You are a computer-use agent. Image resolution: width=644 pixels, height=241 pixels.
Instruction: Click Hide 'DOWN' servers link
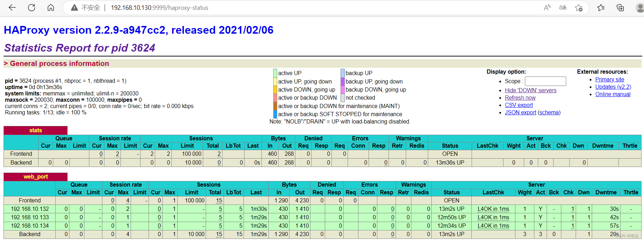530,90
